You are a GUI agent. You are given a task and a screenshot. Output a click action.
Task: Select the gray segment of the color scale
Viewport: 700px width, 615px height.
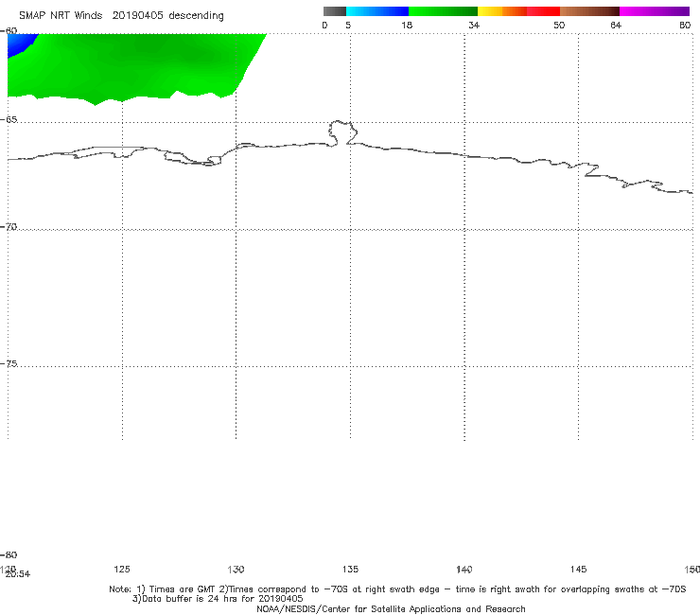[334, 11]
